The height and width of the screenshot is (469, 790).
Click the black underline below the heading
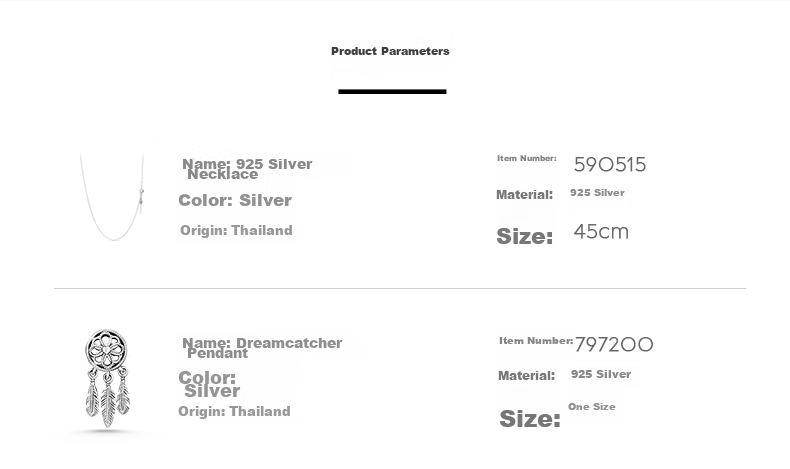(392, 91)
